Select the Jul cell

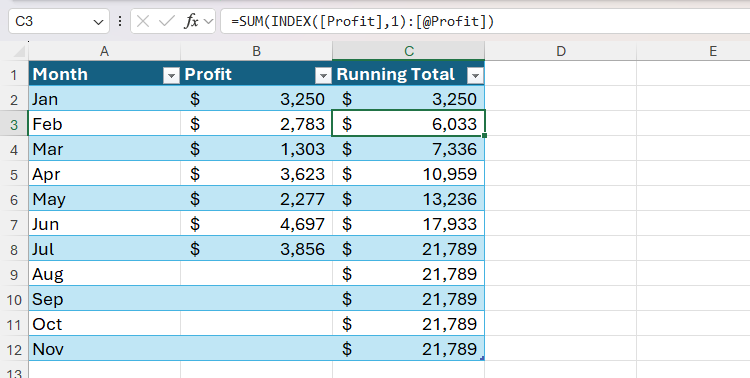coord(104,248)
